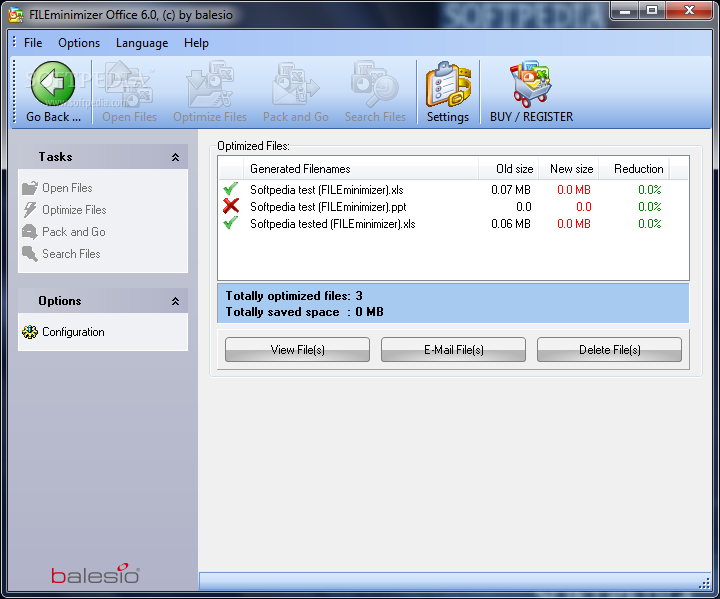
Task: Click the Pack and Go icon in Tasks
Action: (30, 232)
